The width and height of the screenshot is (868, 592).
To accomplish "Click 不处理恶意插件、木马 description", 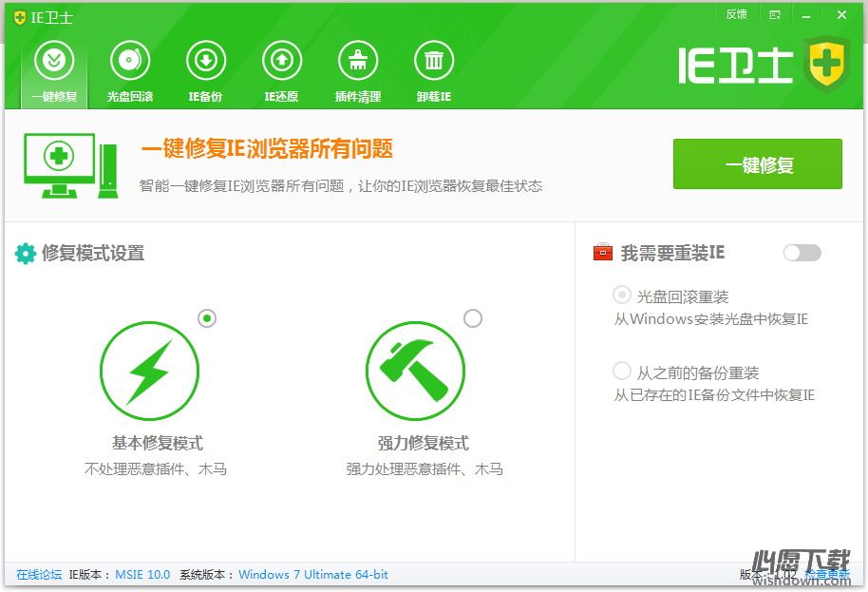I will (156, 469).
